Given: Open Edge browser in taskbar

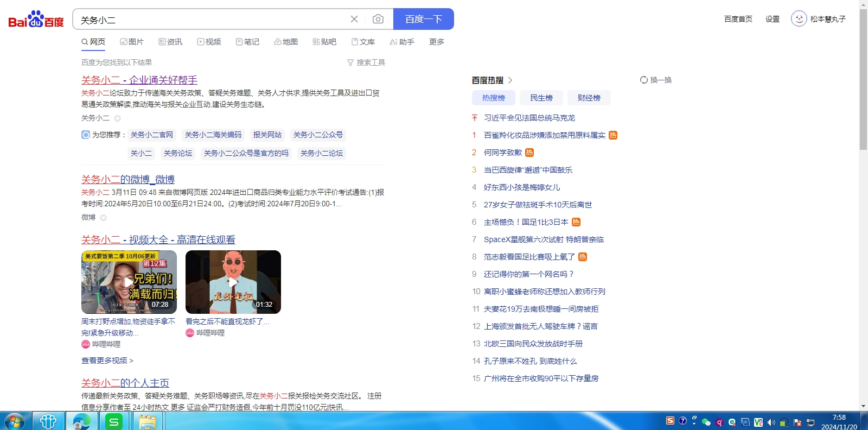Looking at the screenshot, I should tap(82, 421).
